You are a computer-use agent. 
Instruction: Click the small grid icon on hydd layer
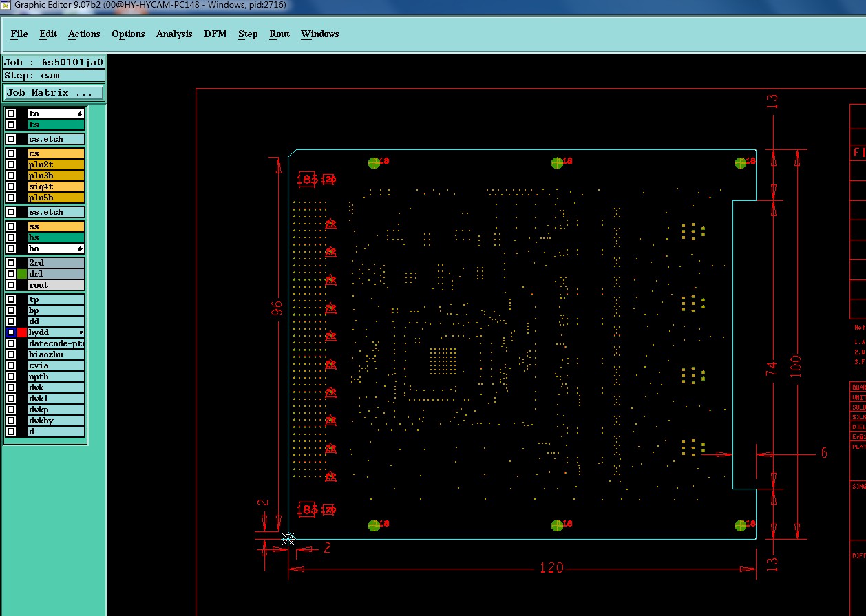(x=81, y=332)
